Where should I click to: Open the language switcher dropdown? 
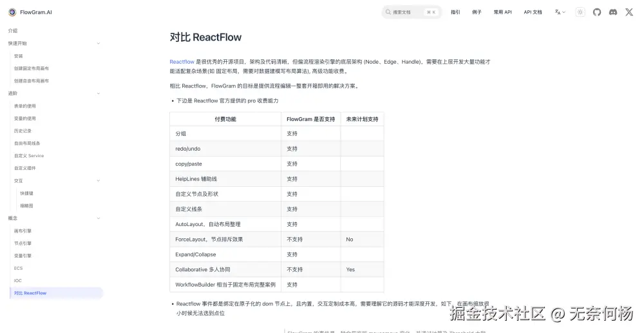click(560, 12)
